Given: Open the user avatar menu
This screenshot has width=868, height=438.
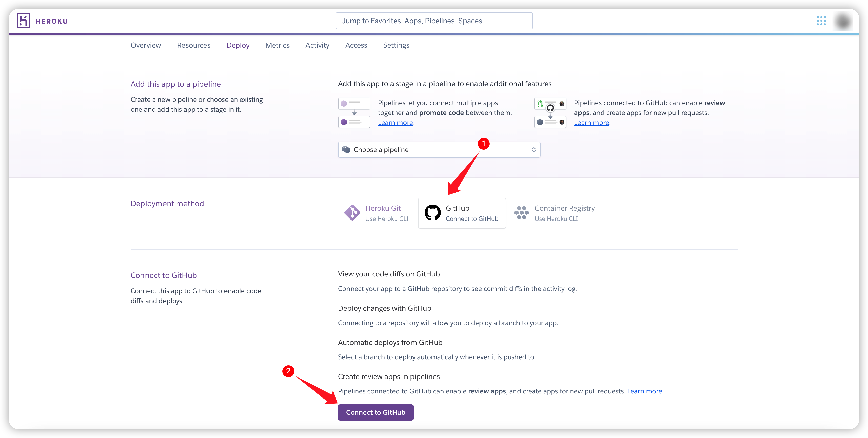Looking at the screenshot, I should [843, 21].
